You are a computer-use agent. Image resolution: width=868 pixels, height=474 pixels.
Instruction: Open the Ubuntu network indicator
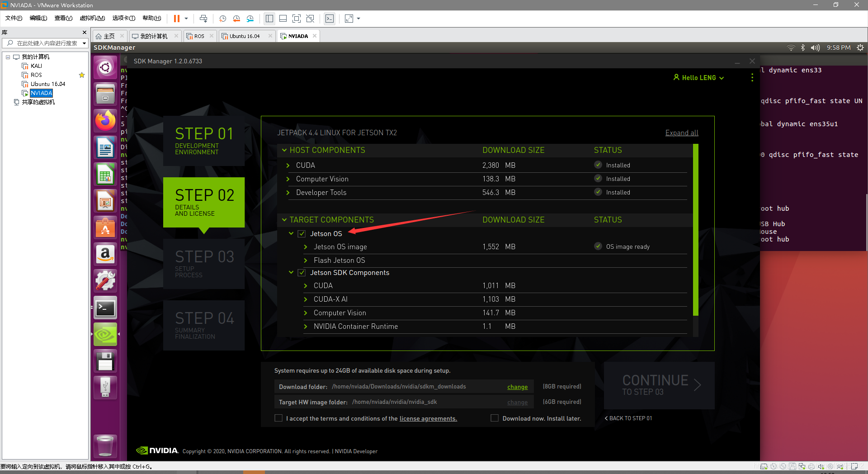pyautogui.click(x=791, y=47)
